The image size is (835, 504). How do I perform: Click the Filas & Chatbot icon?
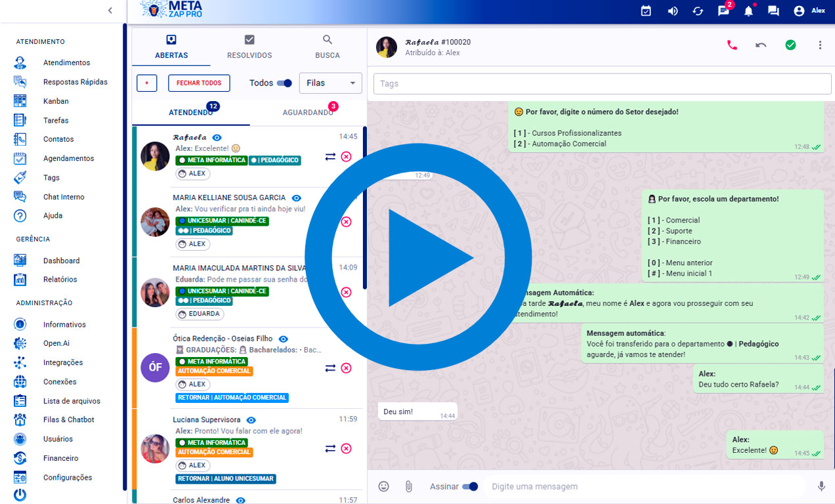pos(20,419)
